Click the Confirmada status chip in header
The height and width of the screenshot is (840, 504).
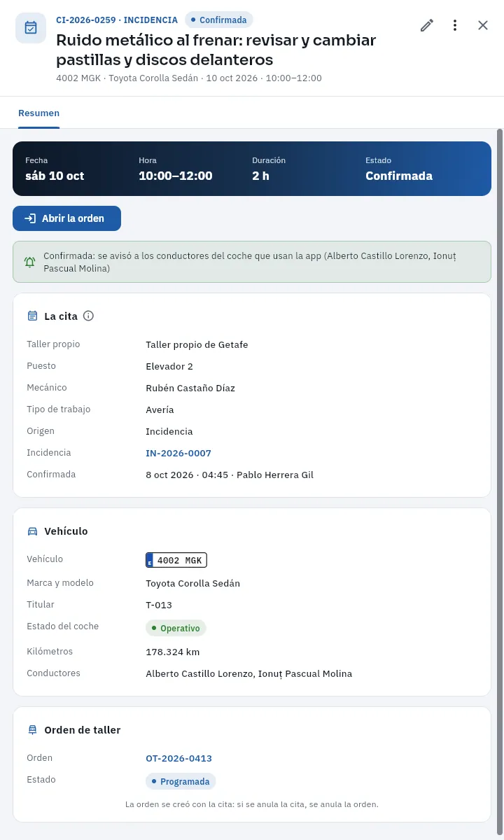219,20
